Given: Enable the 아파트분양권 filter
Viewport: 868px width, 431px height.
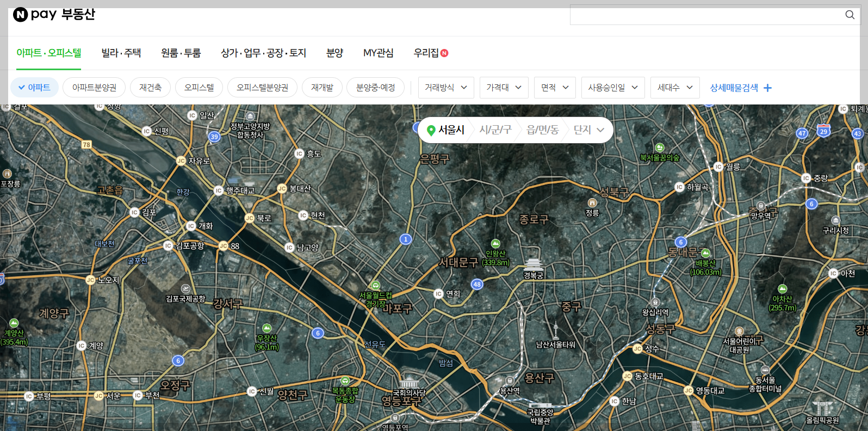Looking at the screenshot, I should point(94,87).
